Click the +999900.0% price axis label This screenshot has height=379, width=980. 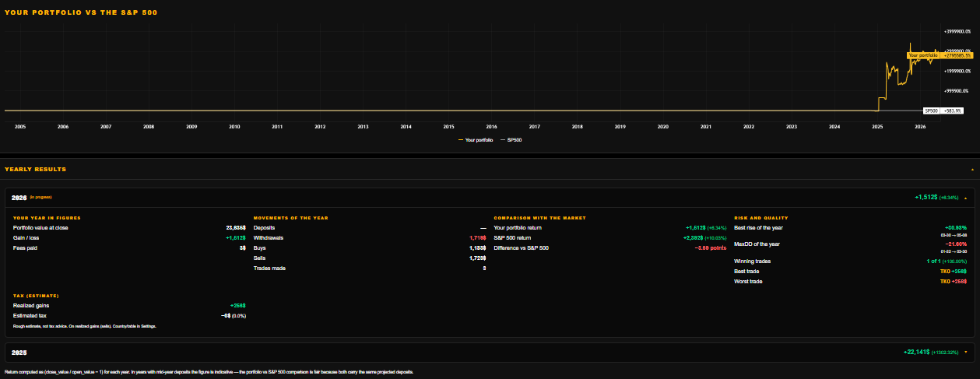pos(957,90)
